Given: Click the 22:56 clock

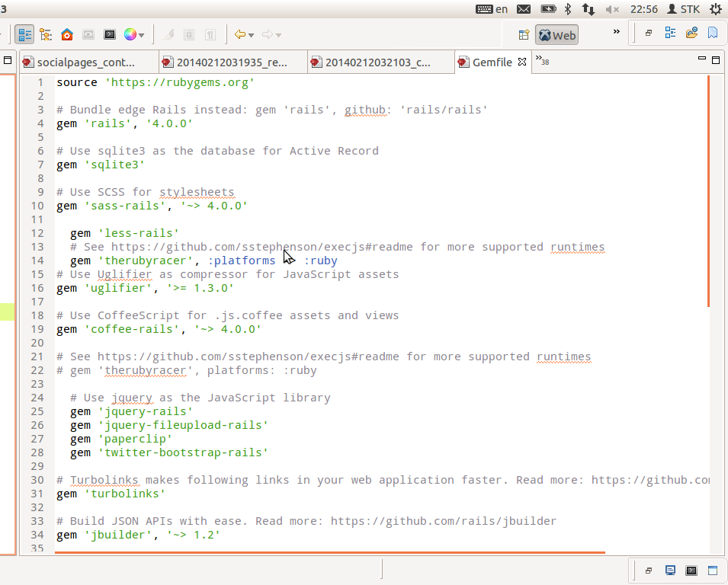Looking at the screenshot, I should pyautogui.click(x=644, y=9).
